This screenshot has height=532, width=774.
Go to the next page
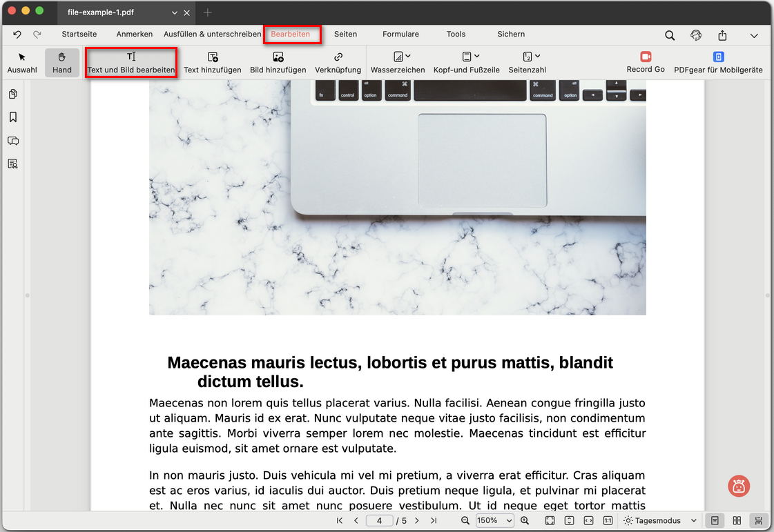(x=416, y=521)
